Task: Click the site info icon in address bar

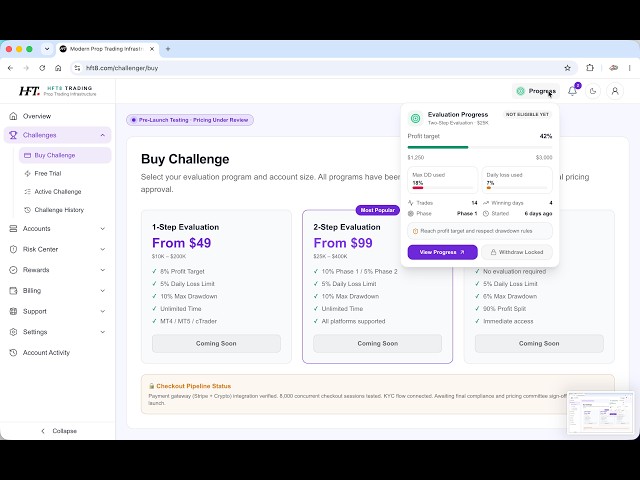Action: [77, 68]
